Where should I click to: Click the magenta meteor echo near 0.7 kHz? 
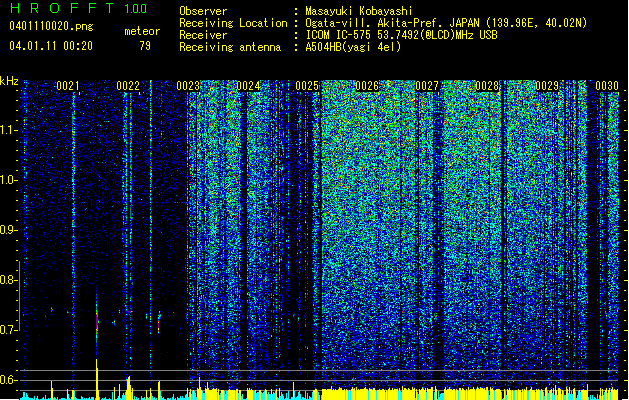click(x=97, y=319)
